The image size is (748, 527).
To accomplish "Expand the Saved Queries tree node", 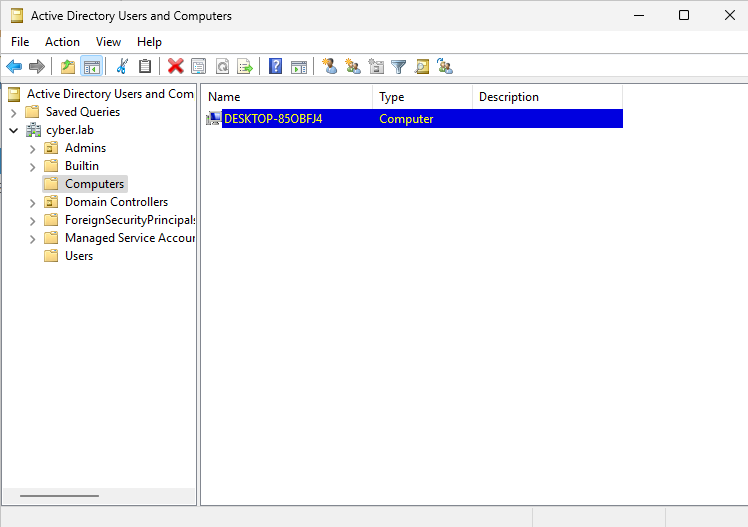I will [14, 112].
